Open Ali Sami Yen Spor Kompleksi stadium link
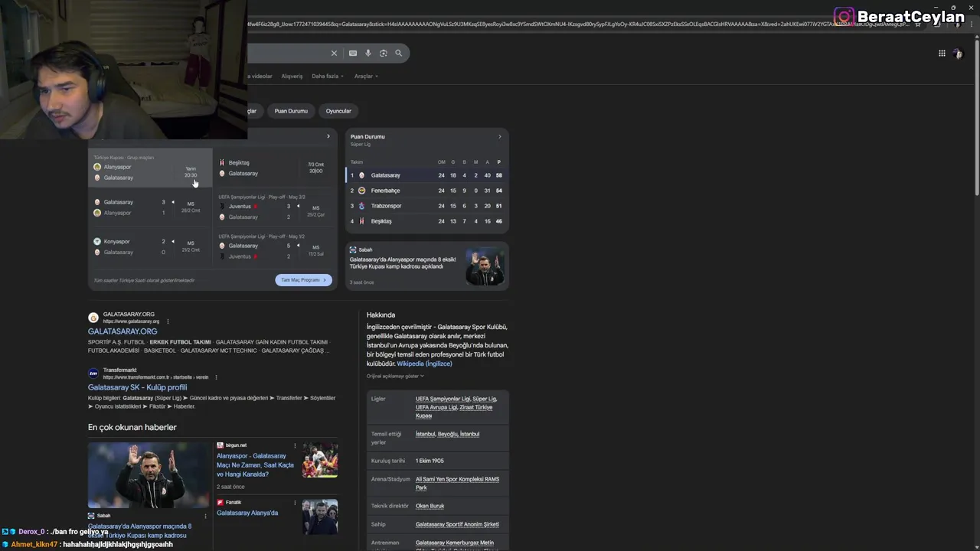This screenshot has width=980, height=551. click(457, 483)
